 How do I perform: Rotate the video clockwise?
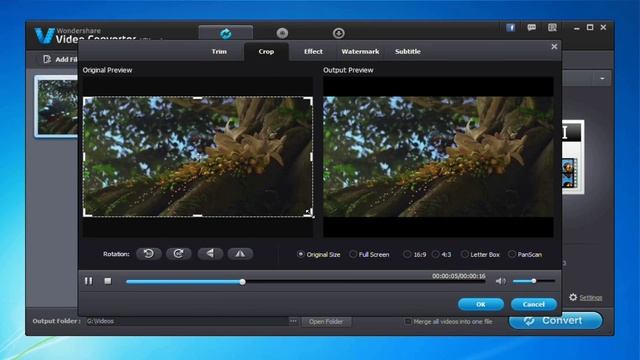click(179, 254)
